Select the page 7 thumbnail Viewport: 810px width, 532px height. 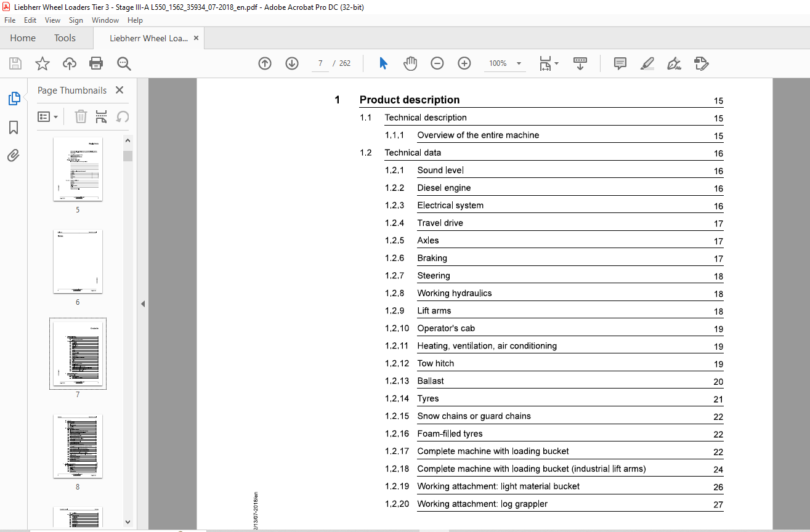(78, 353)
